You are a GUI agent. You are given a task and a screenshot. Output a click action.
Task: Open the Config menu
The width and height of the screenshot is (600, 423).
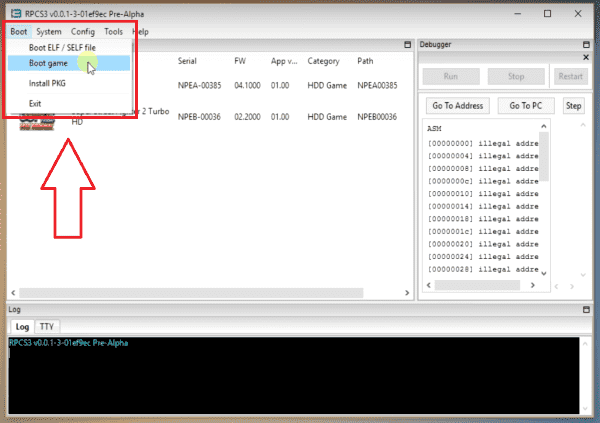pos(83,32)
